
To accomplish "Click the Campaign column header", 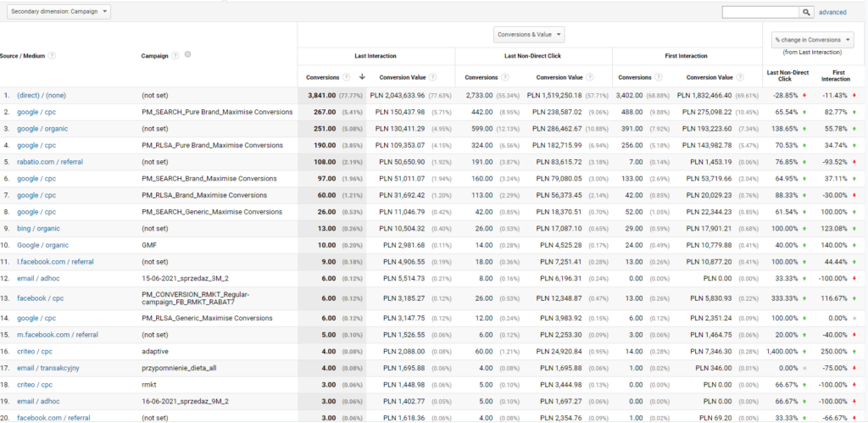I will (x=155, y=55).
